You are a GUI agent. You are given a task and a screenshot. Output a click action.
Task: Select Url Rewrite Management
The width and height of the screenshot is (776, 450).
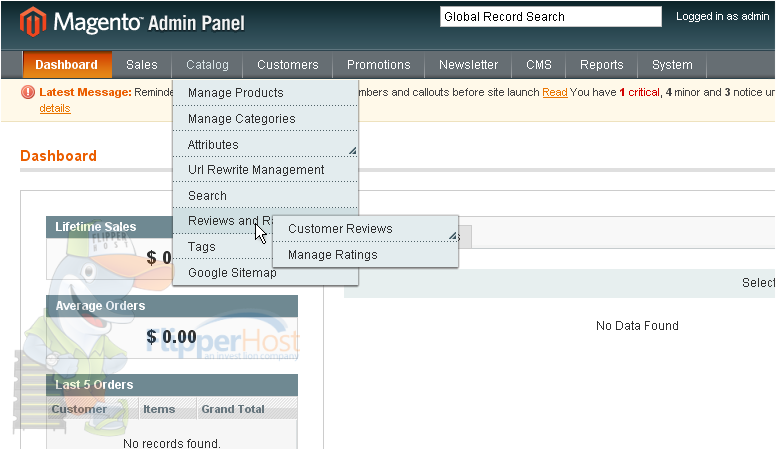coord(265,170)
